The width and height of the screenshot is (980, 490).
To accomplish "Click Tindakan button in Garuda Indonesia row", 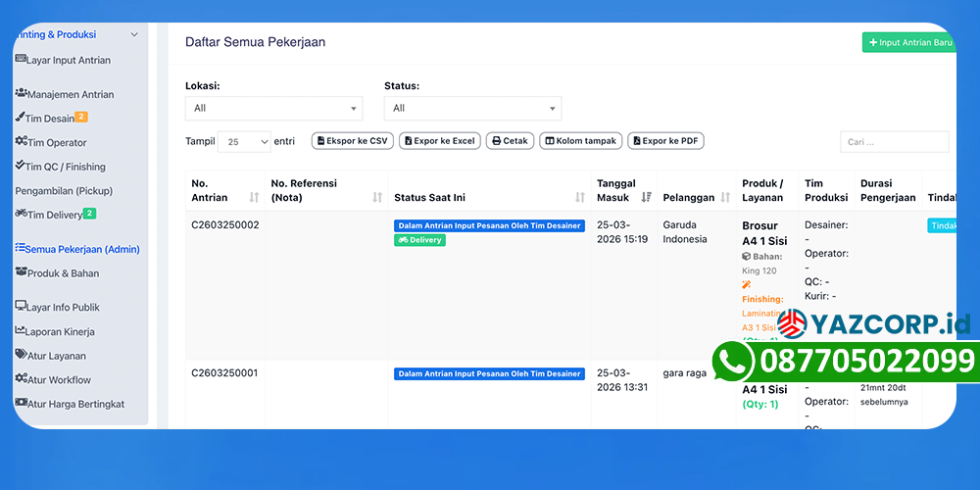I will (941, 225).
